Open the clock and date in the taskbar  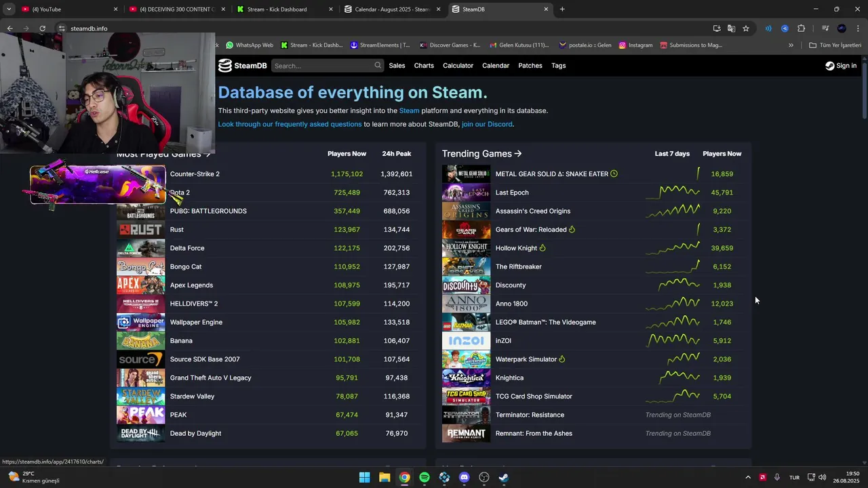coord(847,477)
